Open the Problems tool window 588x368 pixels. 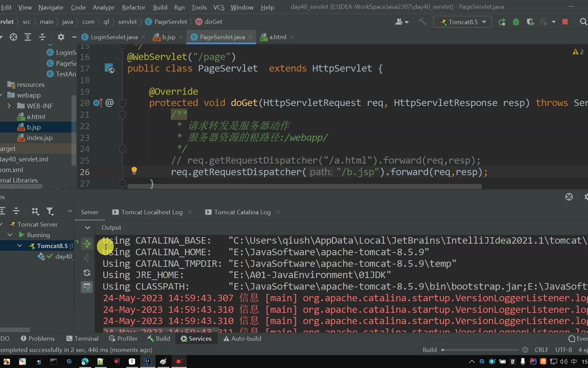tap(38, 339)
